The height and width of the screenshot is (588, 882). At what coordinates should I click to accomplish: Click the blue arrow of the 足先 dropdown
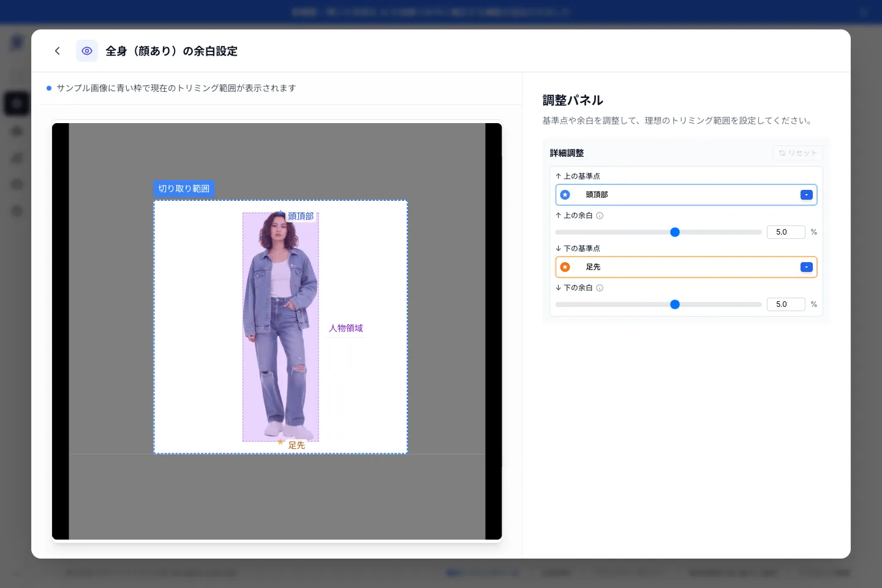point(807,267)
